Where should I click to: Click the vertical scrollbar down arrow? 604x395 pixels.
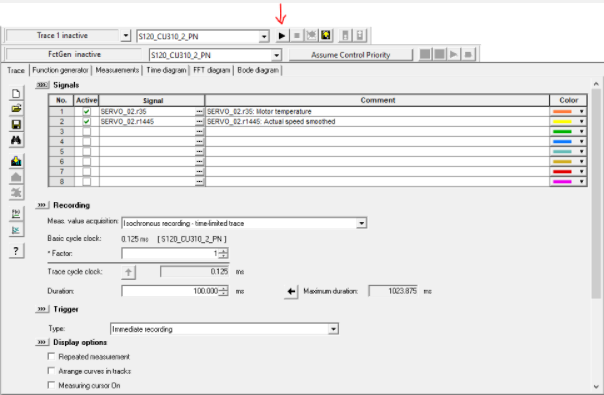596,387
